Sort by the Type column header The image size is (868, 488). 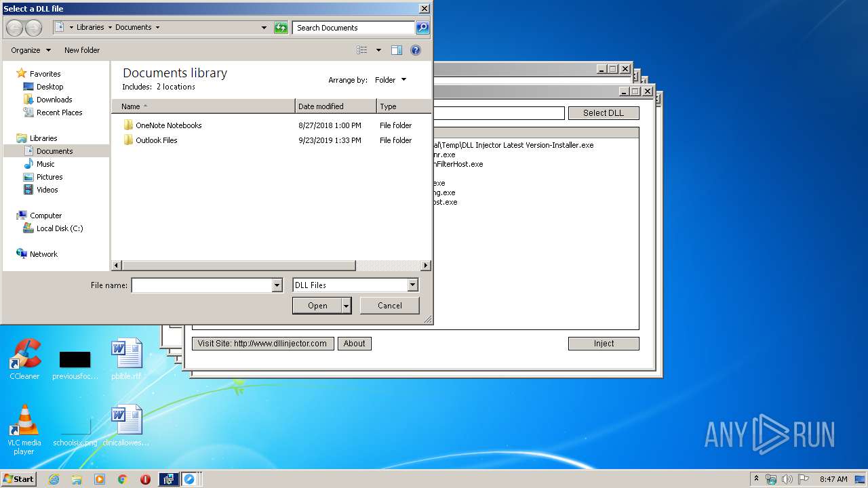[403, 106]
